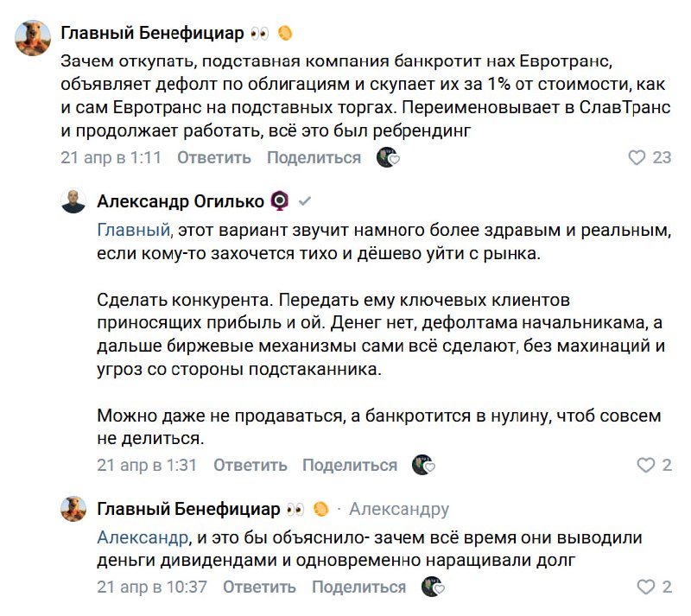The width and height of the screenshot is (691, 616).
Task: Click the verification checkmark beside Александр Огилько
Action: (x=304, y=201)
